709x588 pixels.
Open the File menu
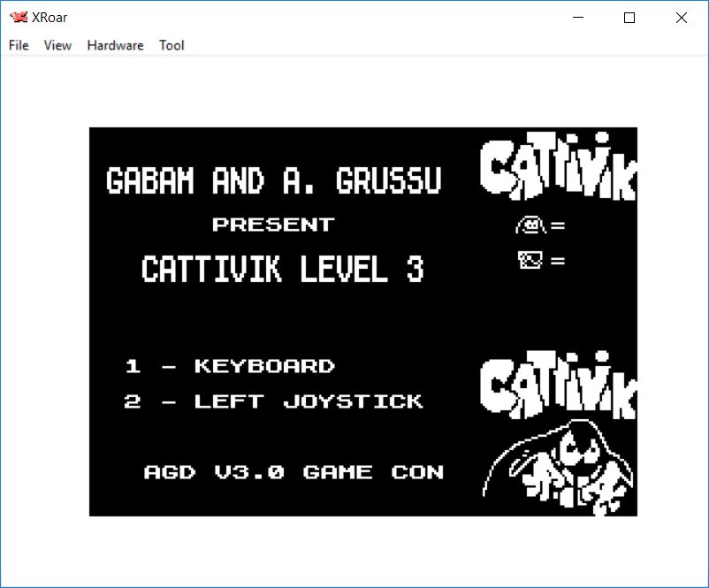click(x=19, y=45)
